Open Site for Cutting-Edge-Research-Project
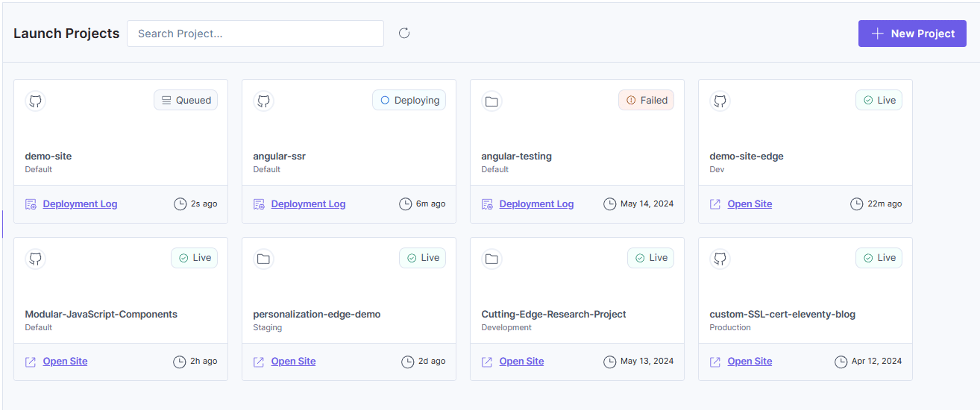 (522, 361)
